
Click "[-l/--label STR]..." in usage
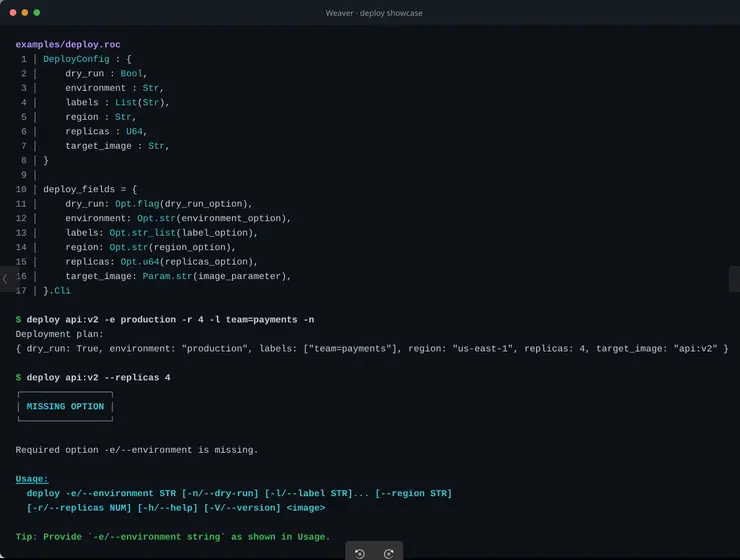tap(317, 493)
